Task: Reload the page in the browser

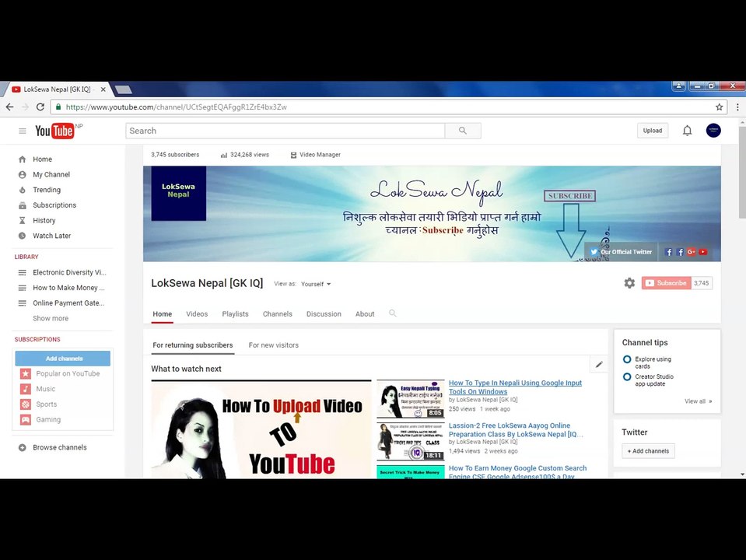Action: (40, 107)
